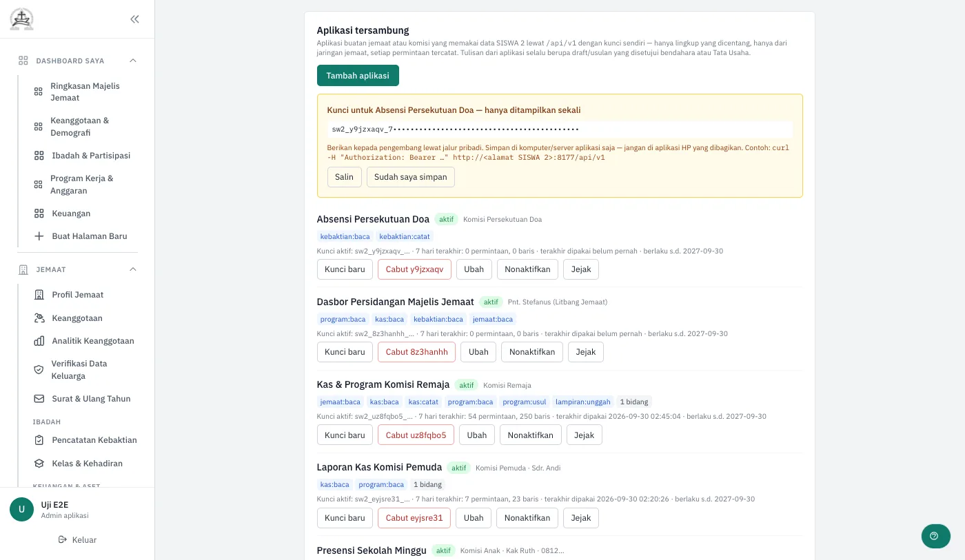Revoke key with Cabut 8z3hanhh
965x560 pixels.
pyautogui.click(x=416, y=352)
